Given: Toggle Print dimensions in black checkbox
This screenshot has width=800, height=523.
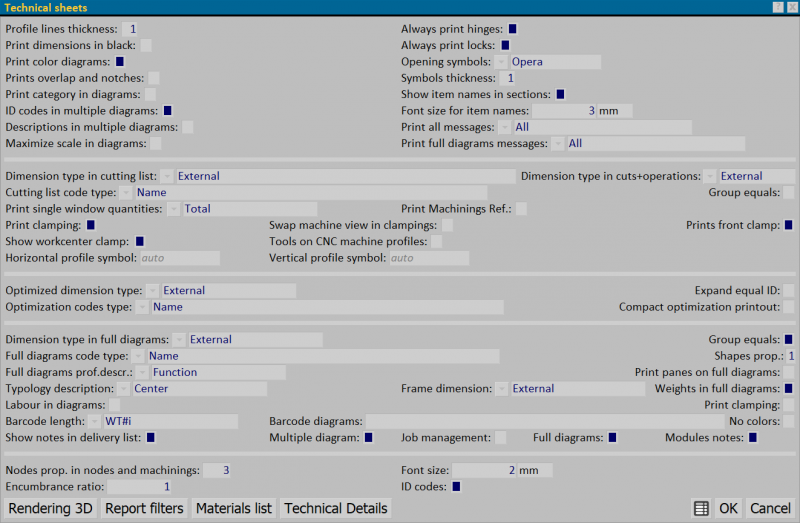Looking at the screenshot, I should 146,45.
